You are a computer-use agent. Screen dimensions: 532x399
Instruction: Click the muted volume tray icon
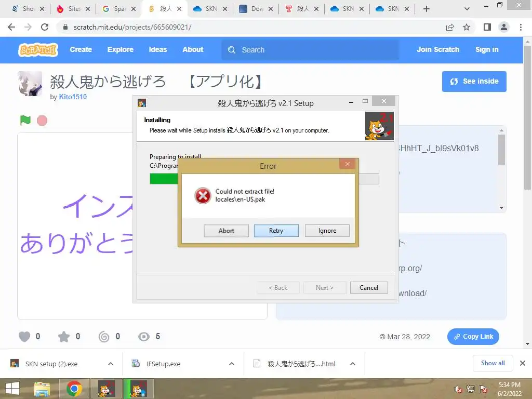(458, 389)
